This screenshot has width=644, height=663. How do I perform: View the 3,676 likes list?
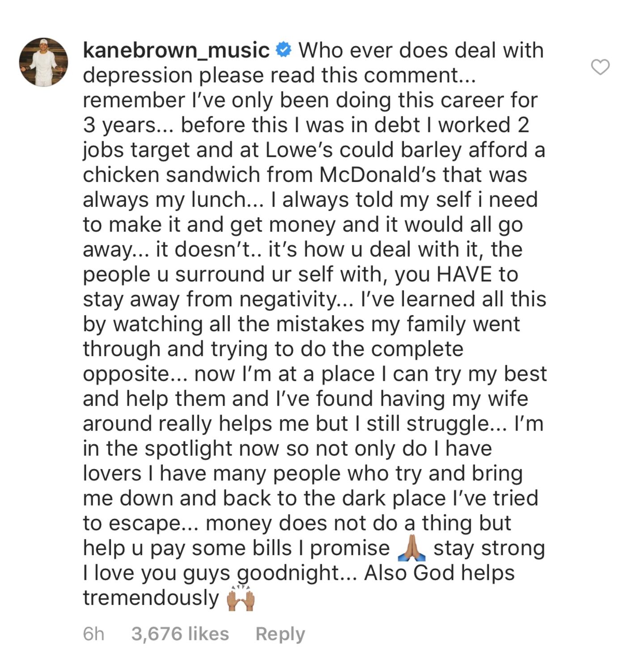click(x=180, y=633)
